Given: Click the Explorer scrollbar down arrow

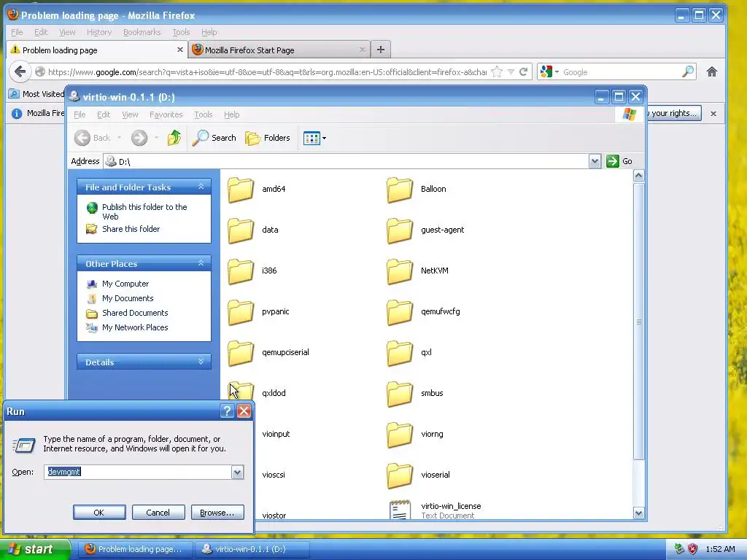Looking at the screenshot, I should click(638, 513).
